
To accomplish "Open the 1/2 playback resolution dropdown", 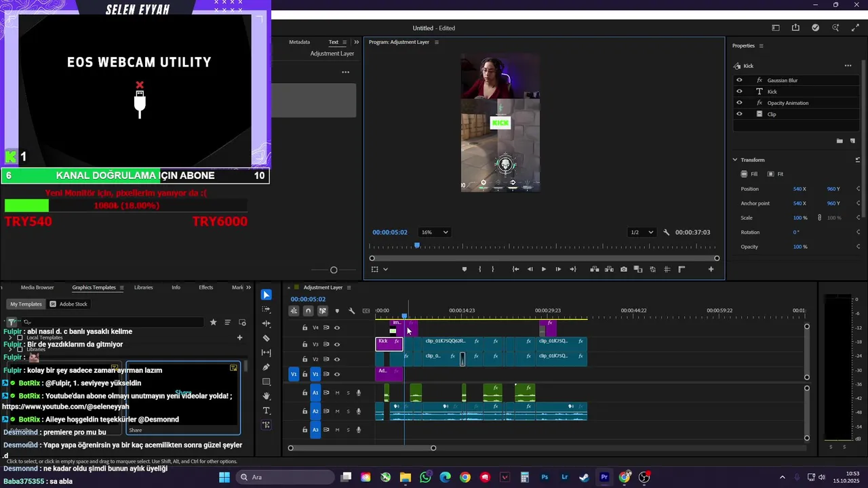I will point(642,232).
